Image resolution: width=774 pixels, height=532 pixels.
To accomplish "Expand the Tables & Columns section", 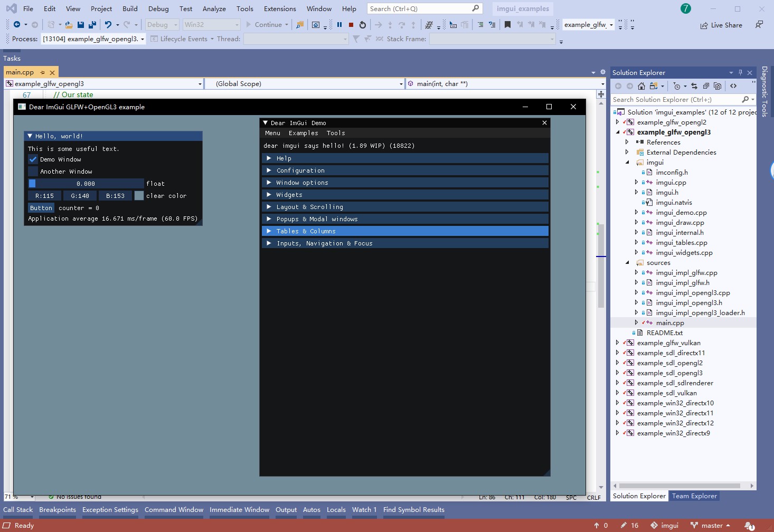I will (x=405, y=231).
